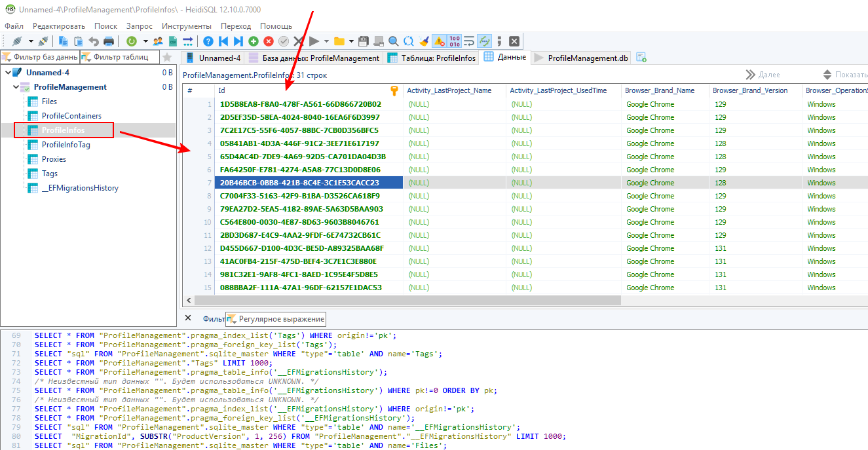868x450 pixels.
Task: Click the green Refresh icon
Action: pyautogui.click(x=131, y=41)
